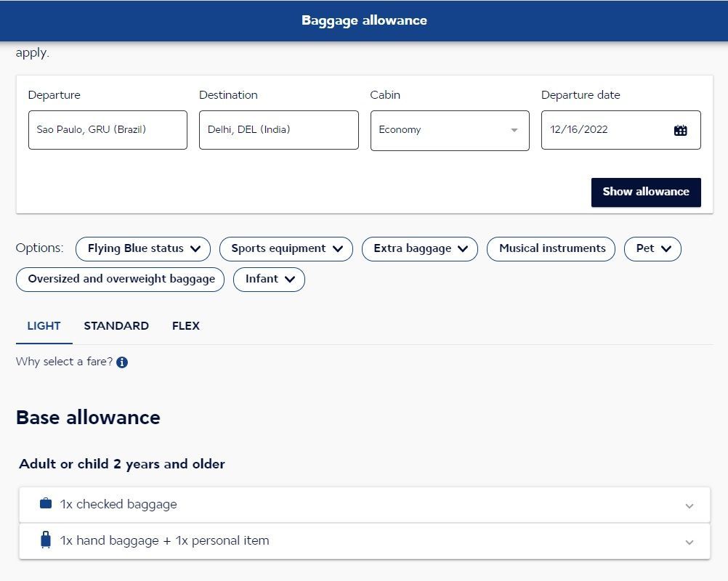Viewport: 728px width, 581px height.
Task: Click the checked baggage suitcase icon
Action: pos(46,503)
